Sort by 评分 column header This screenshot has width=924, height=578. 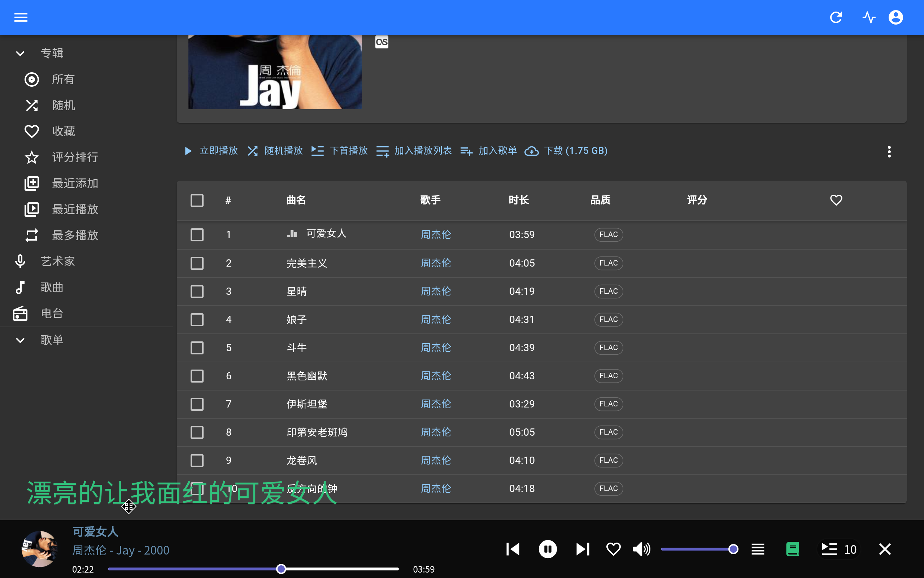697,200
